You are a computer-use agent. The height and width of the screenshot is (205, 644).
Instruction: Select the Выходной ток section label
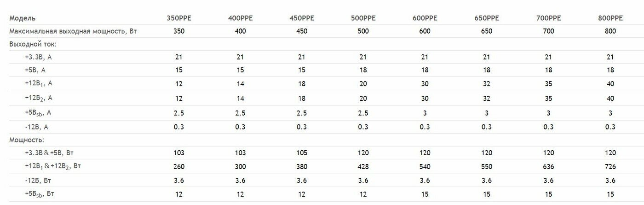pos(36,44)
